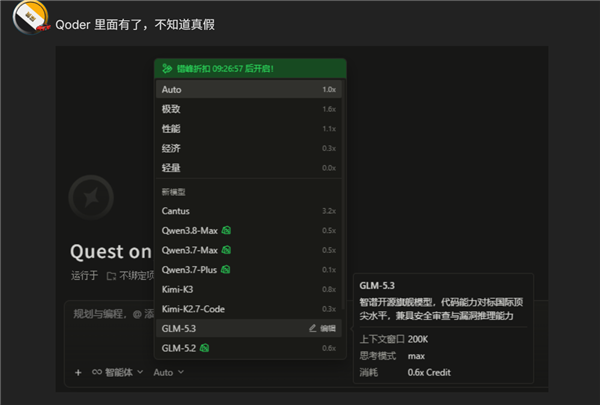Choose the 性能 model mode
The width and height of the screenshot is (600, 405).
(249, 129)
